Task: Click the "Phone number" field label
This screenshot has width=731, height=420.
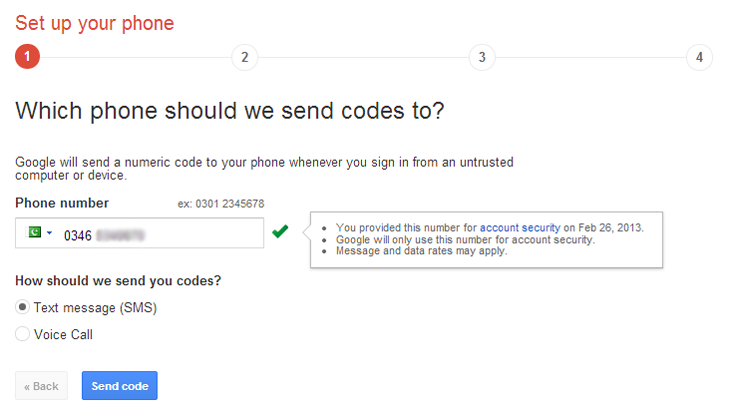Action: 62,203
